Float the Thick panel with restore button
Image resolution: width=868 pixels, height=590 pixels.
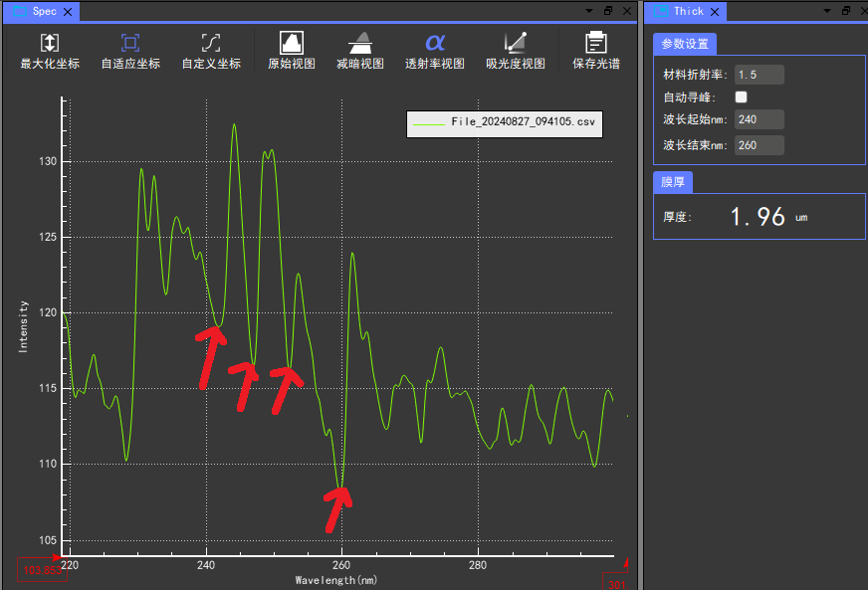(845, 11)
